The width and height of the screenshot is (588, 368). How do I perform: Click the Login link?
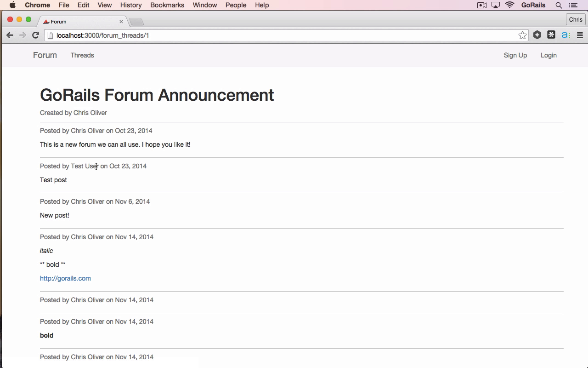tap(548, 55)
